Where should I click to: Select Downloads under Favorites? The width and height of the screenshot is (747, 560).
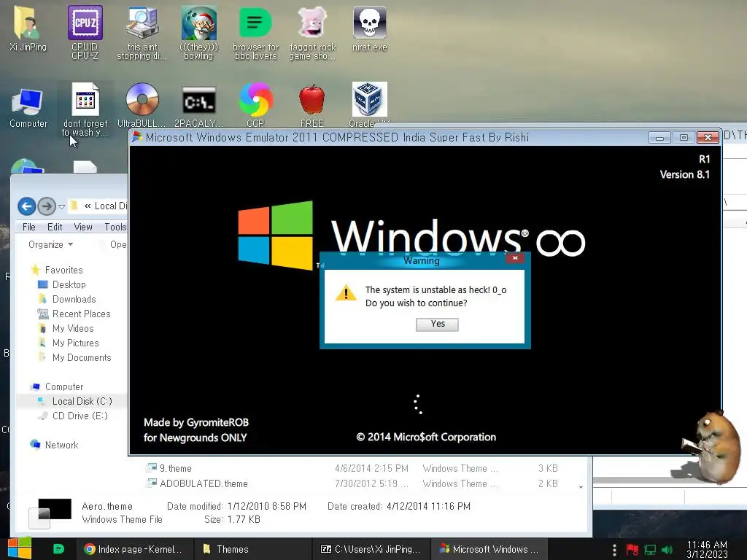[x=66, y=300]
